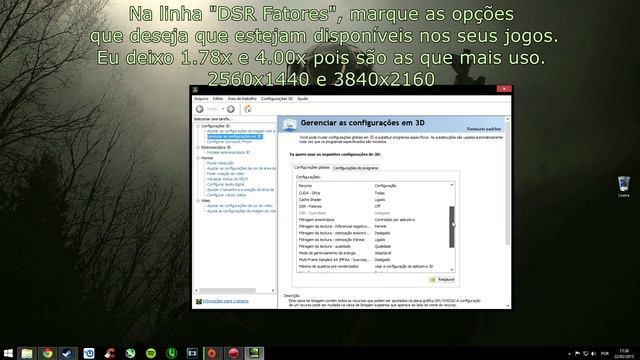The width and height of the screenshot is (640, 360).
Task: Click the Back navigation arrow in NVIDIA toolbar
Action: [200, 109]
